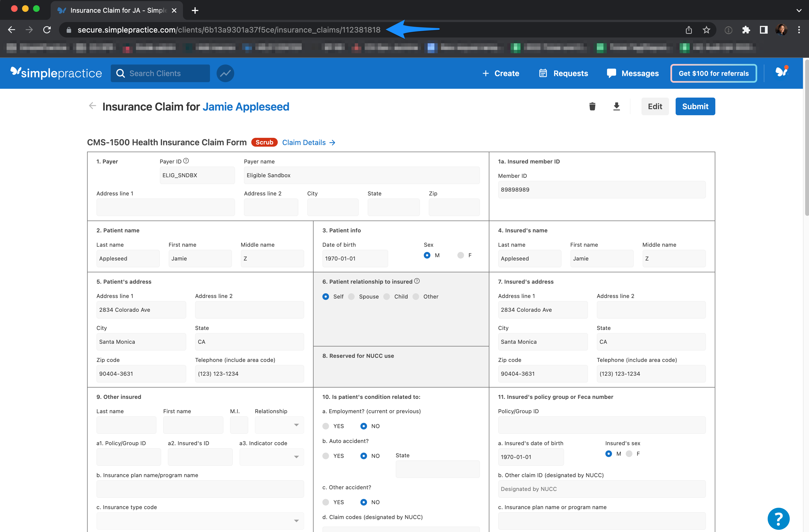
Task: Open Messages from the top navigation
Action: (633, 73)
